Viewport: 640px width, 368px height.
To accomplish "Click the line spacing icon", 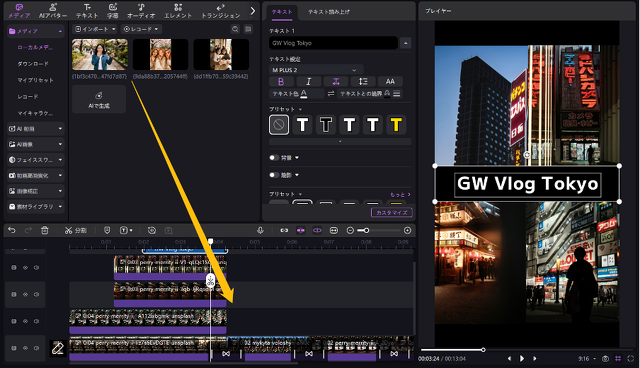I will point(363,82).
